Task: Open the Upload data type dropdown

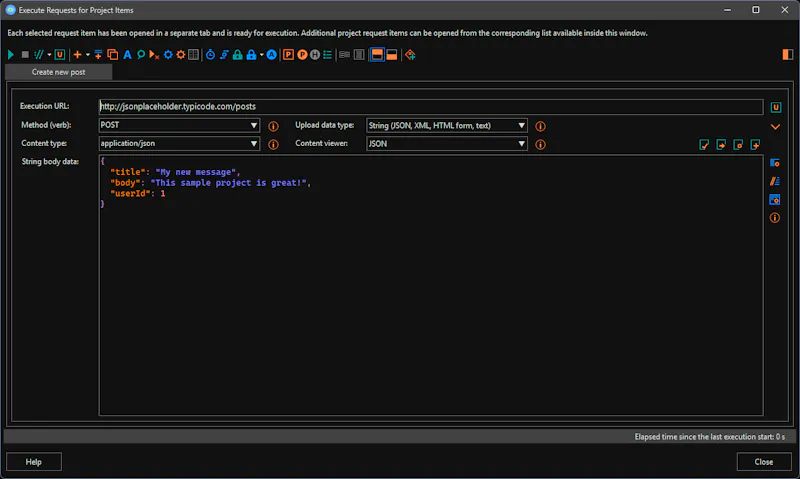Action: (x=446, y=125)
